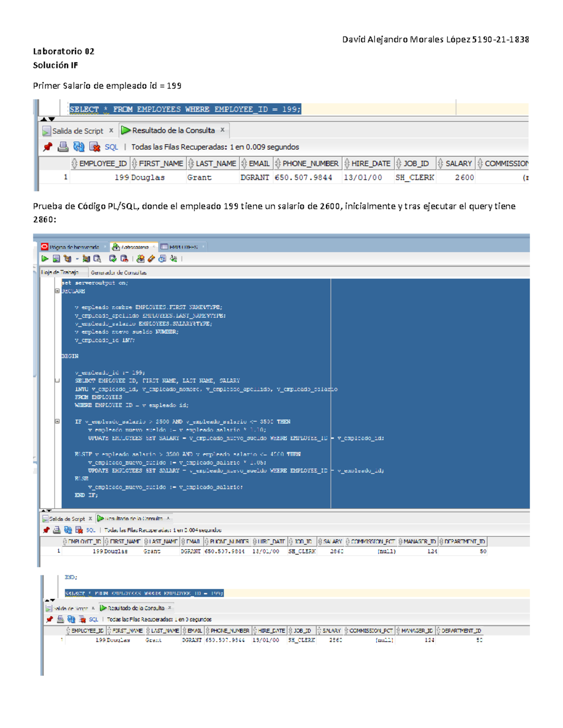
Task: Click the SQL link in the results toolbar
Action: click(x=111, y=147)
